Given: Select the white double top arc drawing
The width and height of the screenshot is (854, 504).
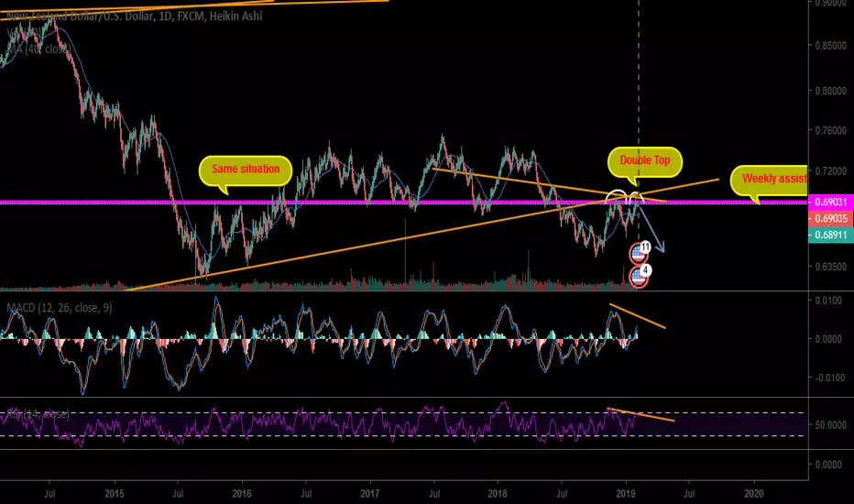Looking at the screenshot, I should tap(625, 197).
